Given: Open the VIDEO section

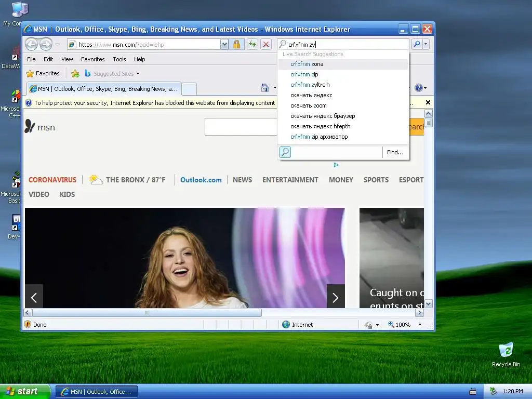Looking at the screenshot, I should tap(39, 194).
